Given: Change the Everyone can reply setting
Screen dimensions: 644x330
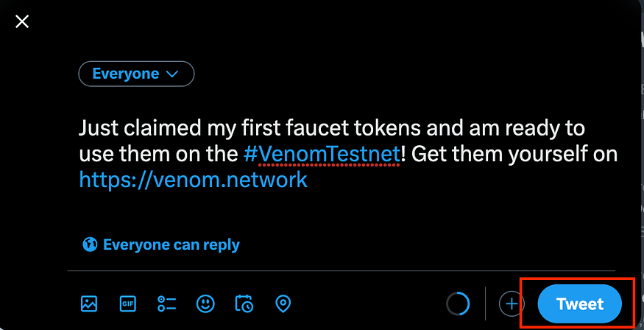Looking at the screenshot, I should pyautogui.click(x=171, y=245).
